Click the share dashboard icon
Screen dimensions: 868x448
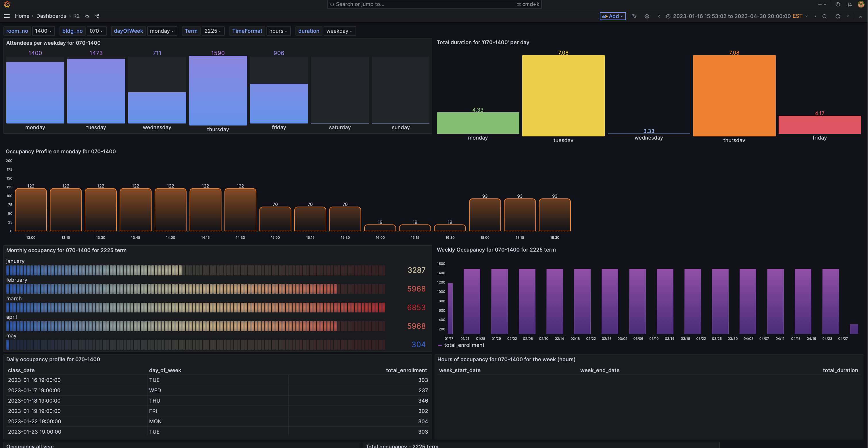(97, 16)
